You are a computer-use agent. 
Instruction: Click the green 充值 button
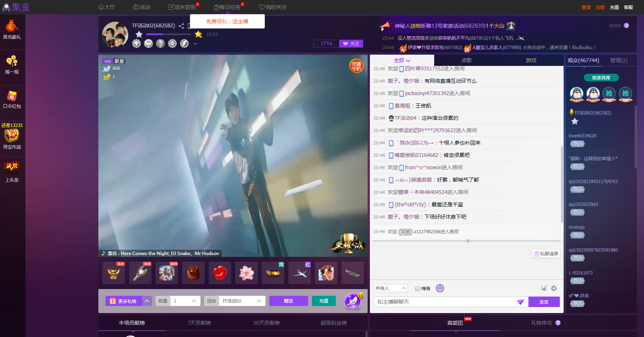coord(324,301)
